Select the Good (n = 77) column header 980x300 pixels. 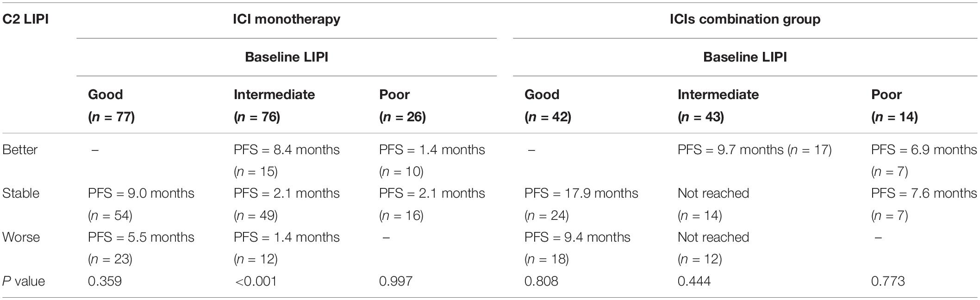coord(112,106)
